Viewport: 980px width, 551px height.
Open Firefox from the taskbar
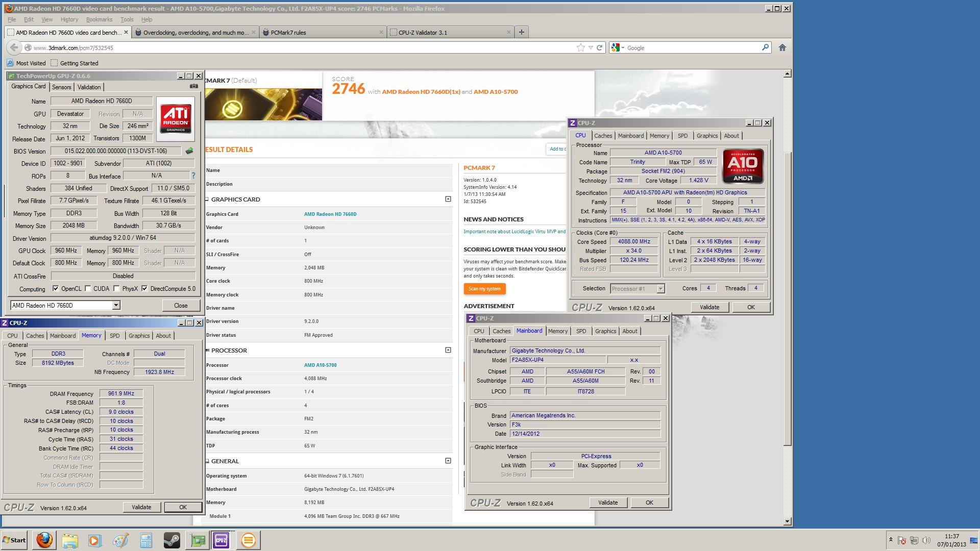44,540
